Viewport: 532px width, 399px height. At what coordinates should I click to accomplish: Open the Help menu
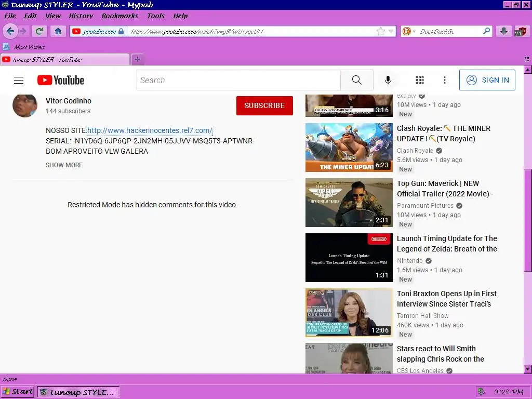[x=180, y=16]
